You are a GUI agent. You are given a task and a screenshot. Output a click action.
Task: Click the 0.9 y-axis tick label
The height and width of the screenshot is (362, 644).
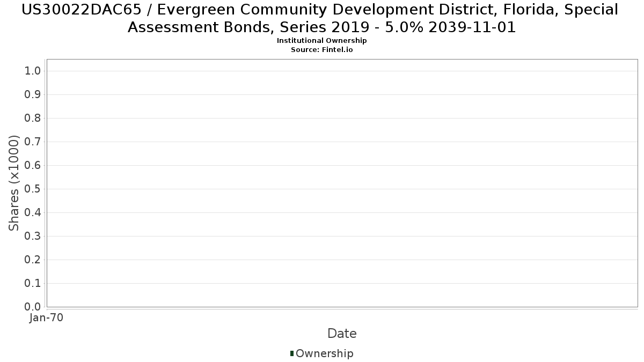pos(33,95)
